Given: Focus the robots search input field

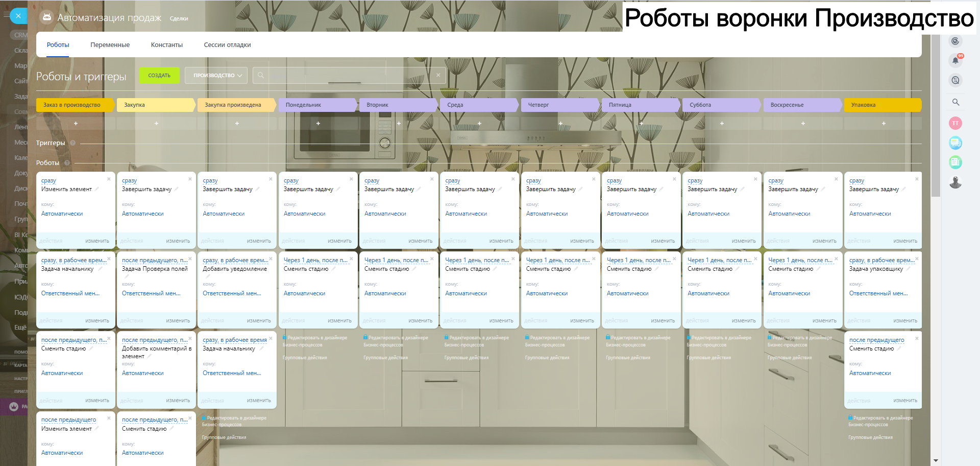Looking at the screenshot, I should click(x=350, y=76).
